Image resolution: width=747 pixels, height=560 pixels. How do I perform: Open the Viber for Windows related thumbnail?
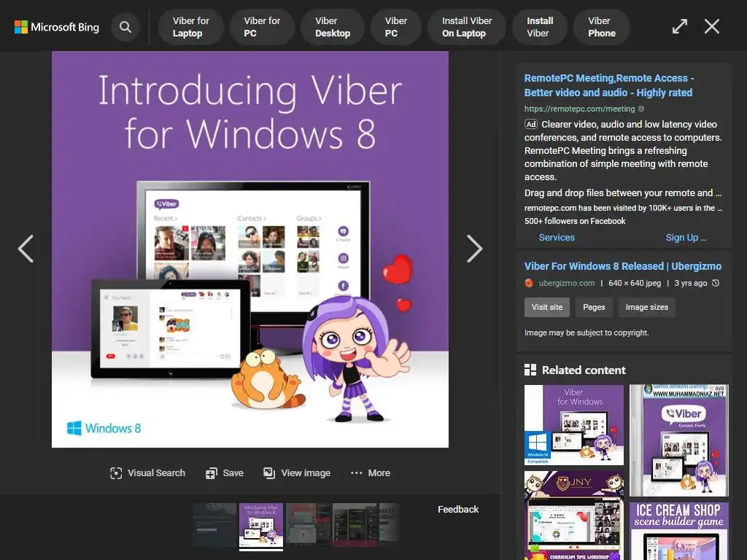pyautogui.click(x=573, y=425)
